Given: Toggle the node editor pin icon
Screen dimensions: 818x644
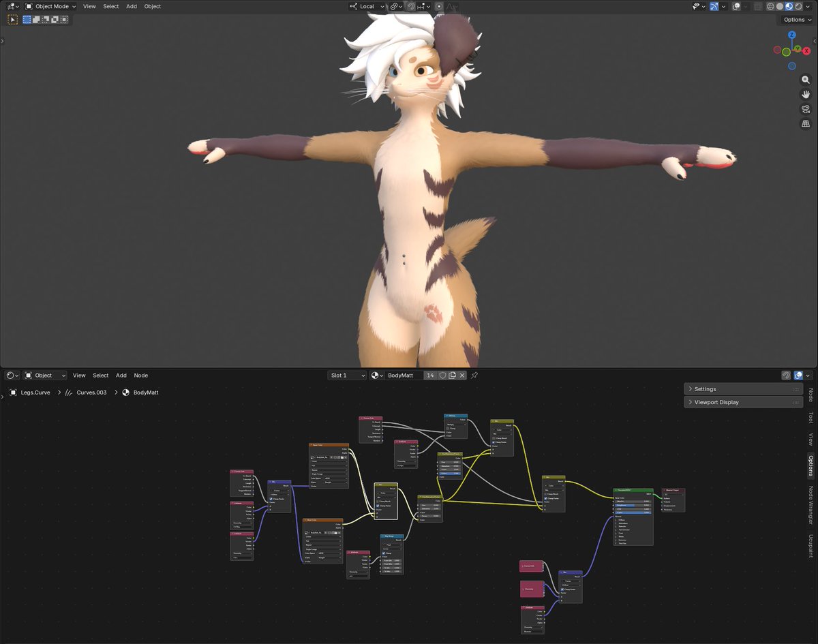Looking at the screenshot, I should pos(474,375).
